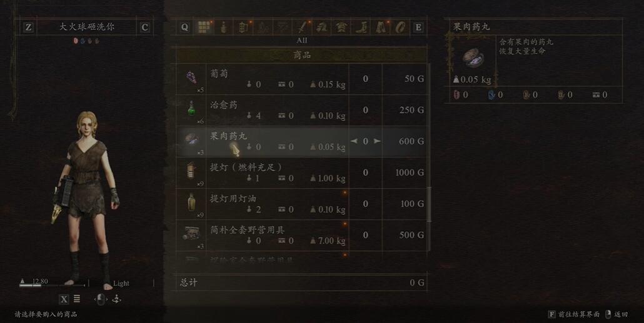Click the X equipment list icon
Viewport: 644px width, 323px height.
tap(64, 299)
